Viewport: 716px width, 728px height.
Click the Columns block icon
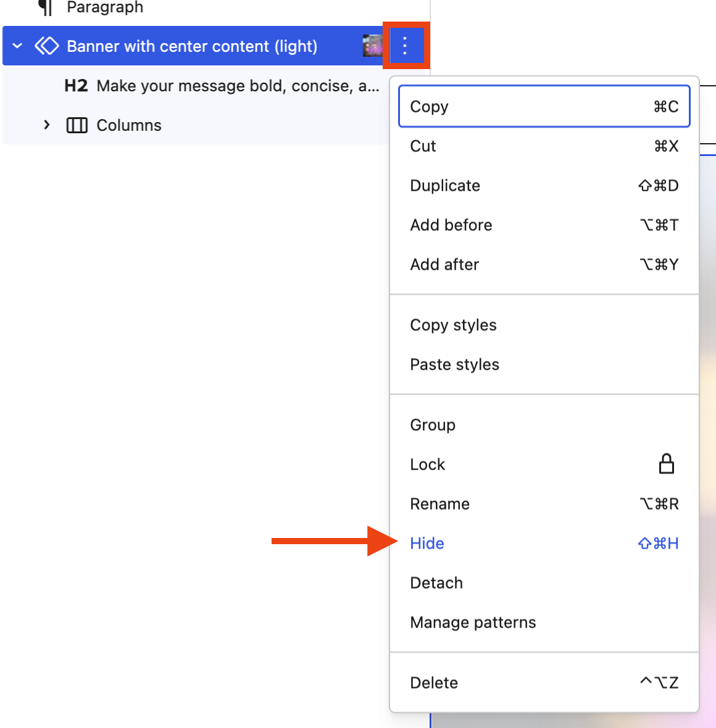[77, 125]
